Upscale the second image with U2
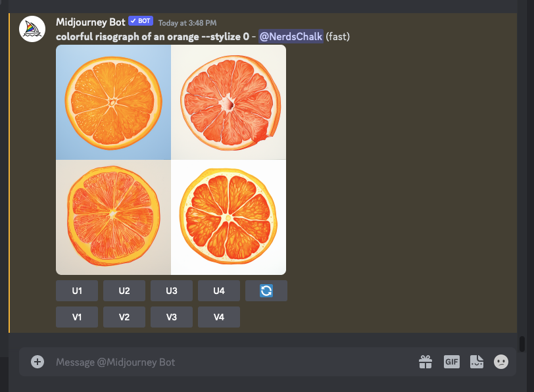This screenshot has height=392, width=534. point(124,291)
